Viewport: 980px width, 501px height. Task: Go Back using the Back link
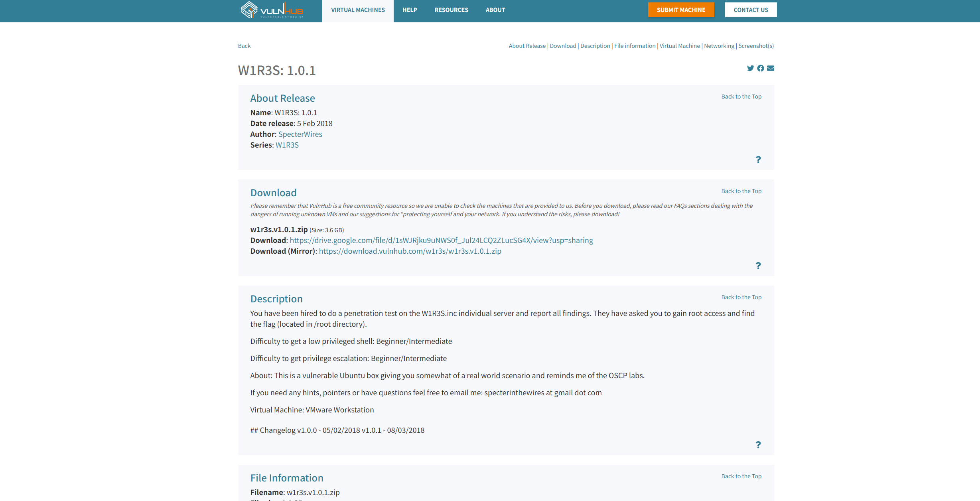(x=244, y=46)
